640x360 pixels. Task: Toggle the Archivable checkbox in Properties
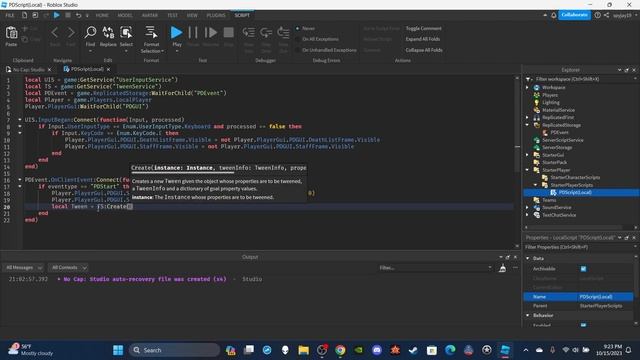583,269
